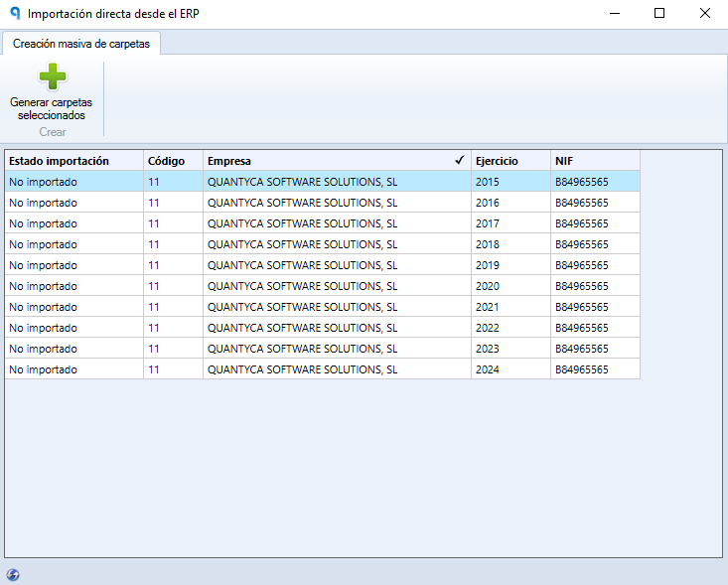Click the green plus Generar carpetas icon
728x585 pixels.
[53, 76]
